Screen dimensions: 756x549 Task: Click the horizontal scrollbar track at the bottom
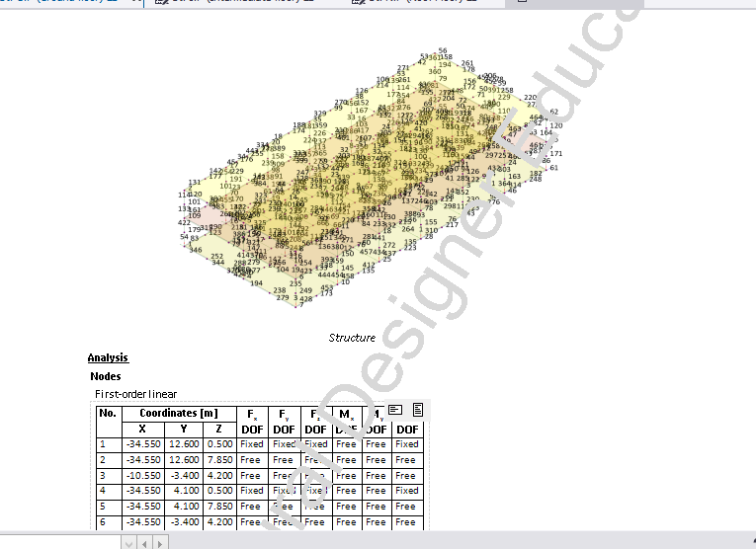(445, 542)
